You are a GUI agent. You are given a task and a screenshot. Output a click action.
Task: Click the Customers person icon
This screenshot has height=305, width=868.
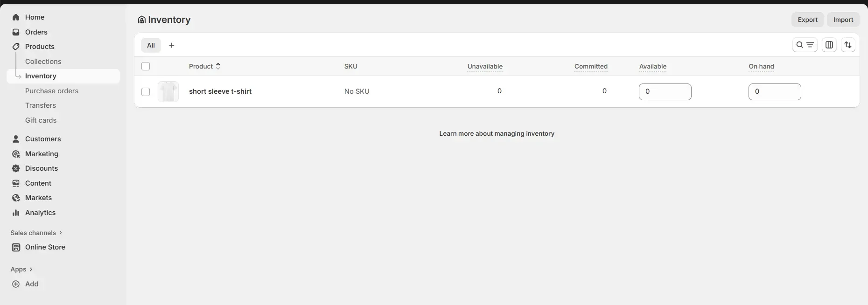click(16, 139)
